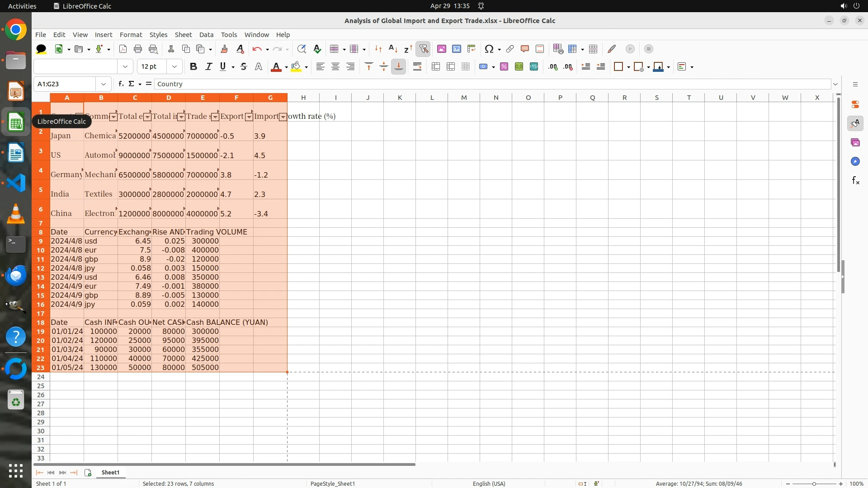
Task: Click the Clone Formatting paintbrush icon
Action: pyautogui.click(x=224, y=49)
